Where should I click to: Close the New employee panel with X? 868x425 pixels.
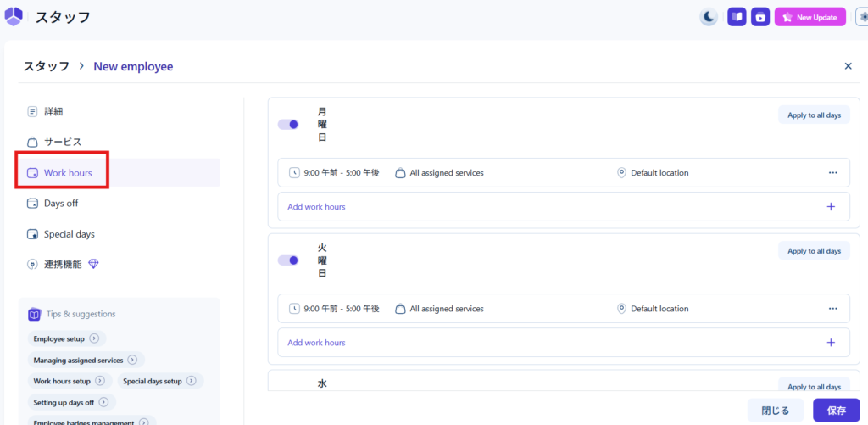(x=848, y=66)
